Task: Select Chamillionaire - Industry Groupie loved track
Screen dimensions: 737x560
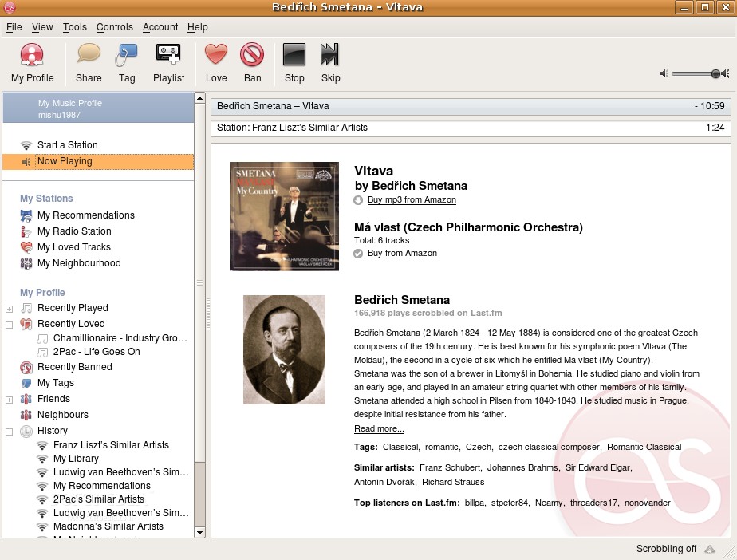Action: 120,338
